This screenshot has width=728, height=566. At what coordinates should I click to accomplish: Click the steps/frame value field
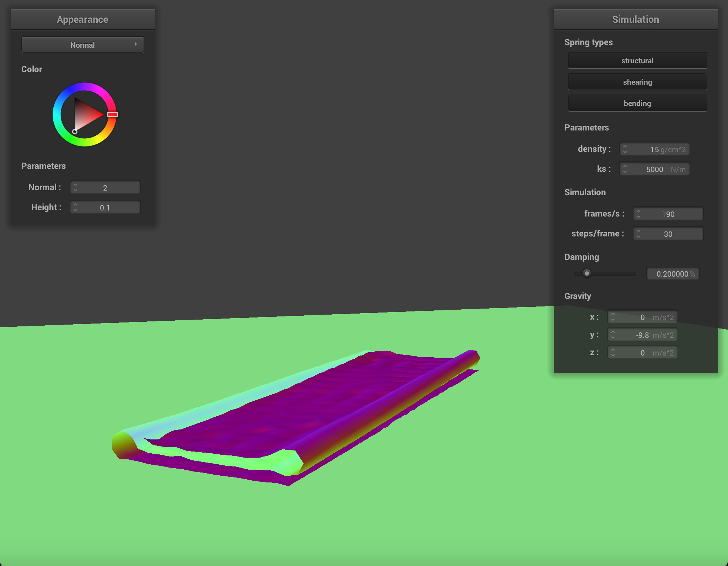668,234
